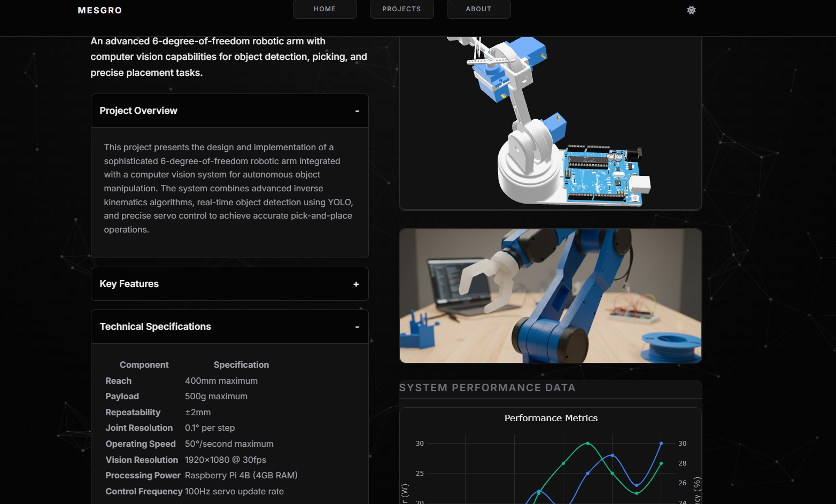Click the Project Overview header title
Image resolution: width=836 pixels, height=504 pixels.
tap(138, 111)
